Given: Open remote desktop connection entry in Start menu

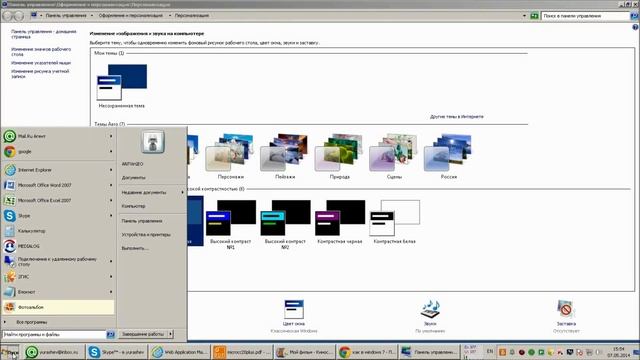Looking at the screenshot, I should (x=58, y=261).
